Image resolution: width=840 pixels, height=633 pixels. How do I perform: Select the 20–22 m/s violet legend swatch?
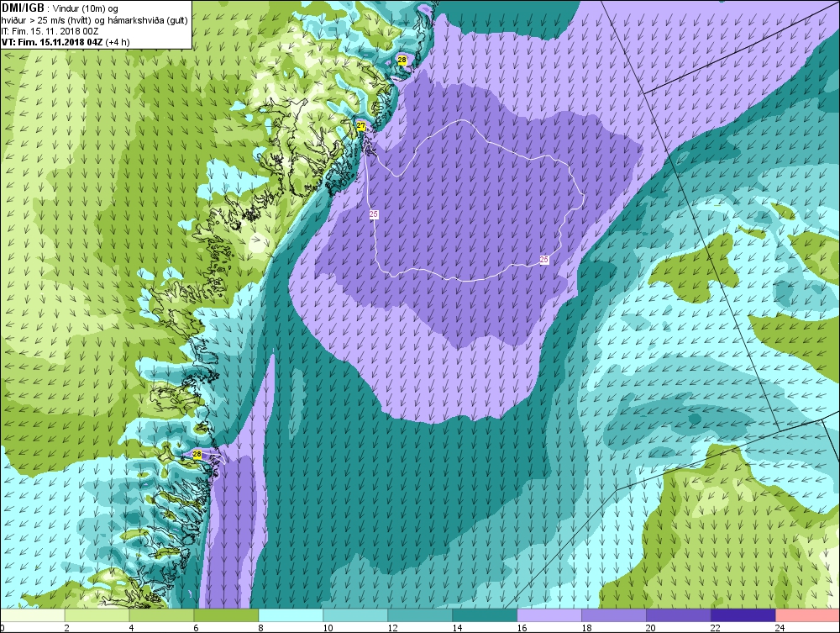[x=678, y=615]
